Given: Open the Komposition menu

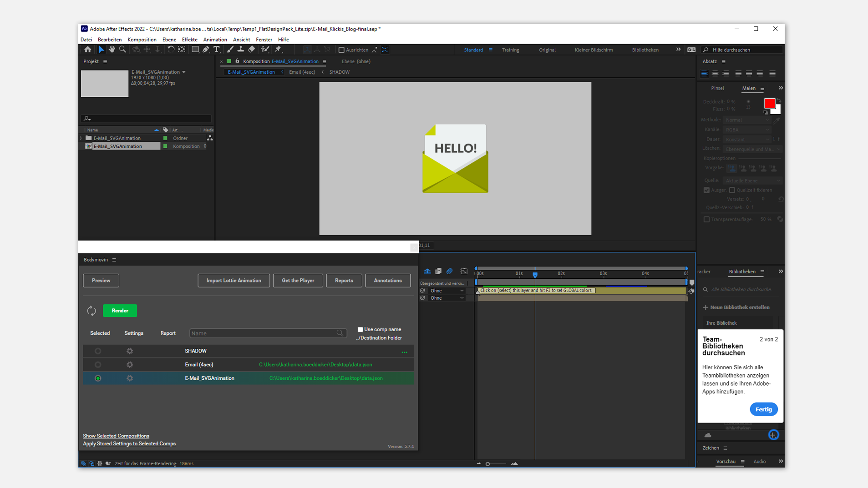Looking at the screenshot, I should point(142,40).
